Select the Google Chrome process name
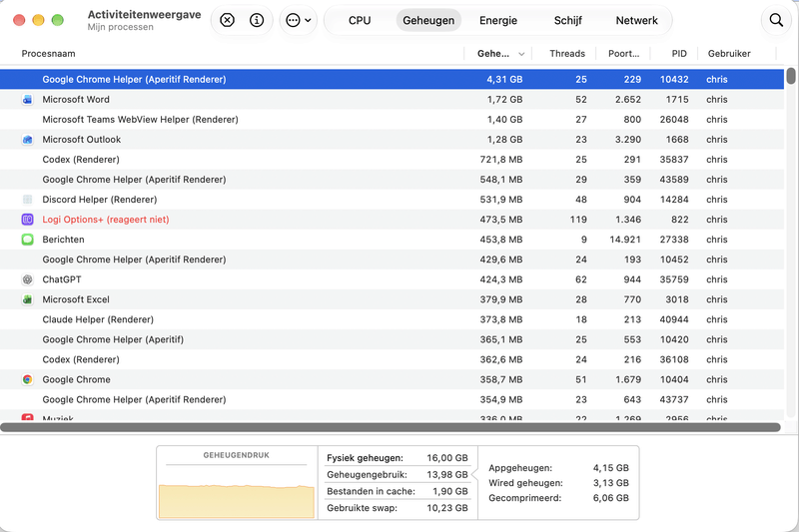 (77, 379)
